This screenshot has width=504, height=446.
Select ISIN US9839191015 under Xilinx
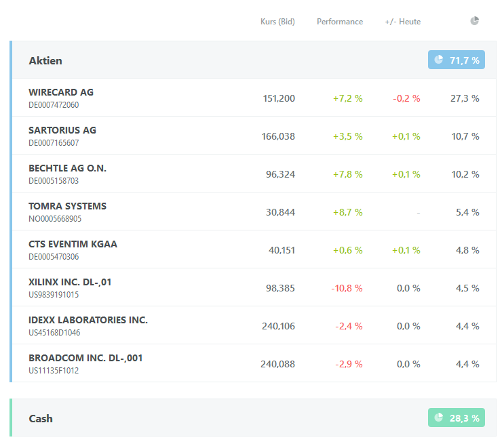click(x=54, y=294)
